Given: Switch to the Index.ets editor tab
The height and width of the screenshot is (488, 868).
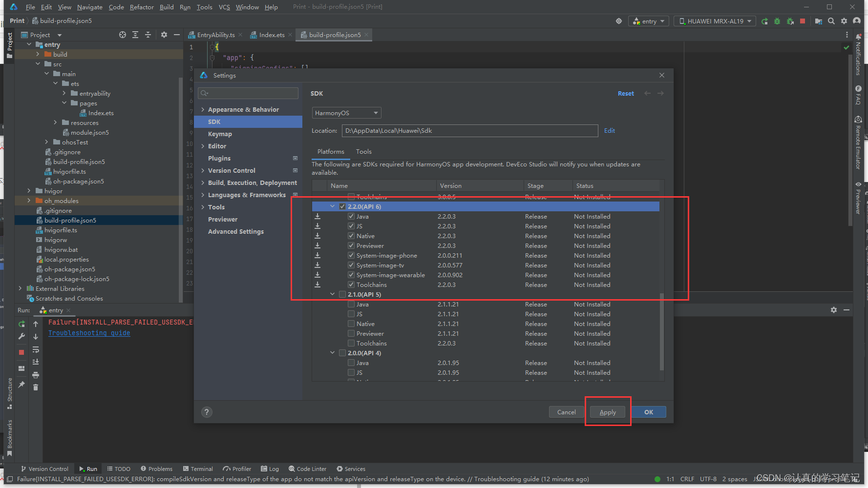Looking at the screenshot, I should pyautogui.click(x=272, y=35).
